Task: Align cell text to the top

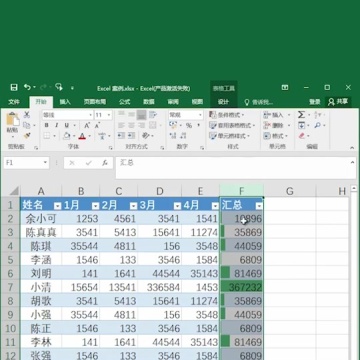Action: pyautogui.click(x=121, y=115)
